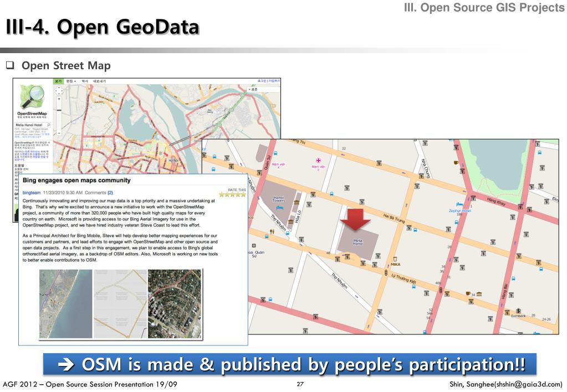Click the Melia Hanoi building label
The width and height of the screenshot is (567, 392).
click(x=357, y=242)
